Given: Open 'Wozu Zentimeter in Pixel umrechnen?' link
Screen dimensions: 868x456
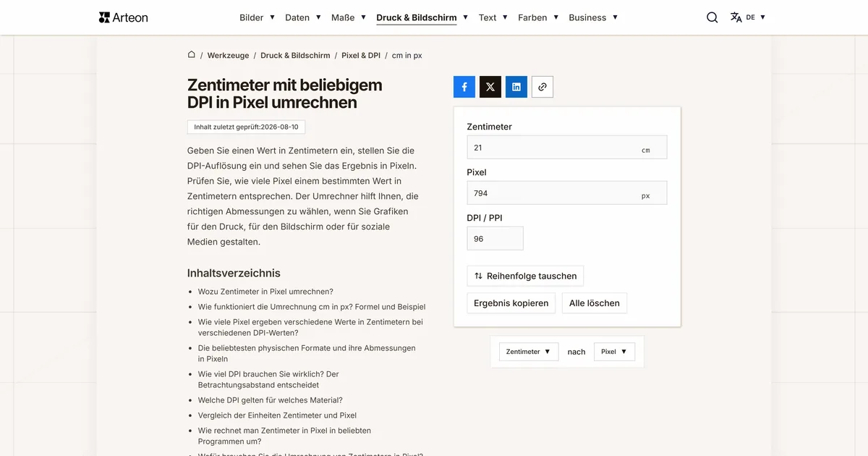Looking at the screenshot, I should tap(265, 292).
